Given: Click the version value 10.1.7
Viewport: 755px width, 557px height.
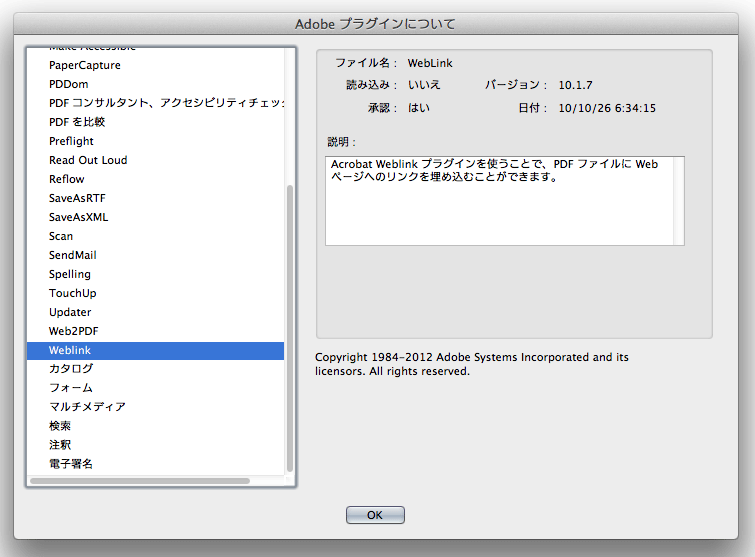Looking at the screenshot, I should (x=575, y=85).
